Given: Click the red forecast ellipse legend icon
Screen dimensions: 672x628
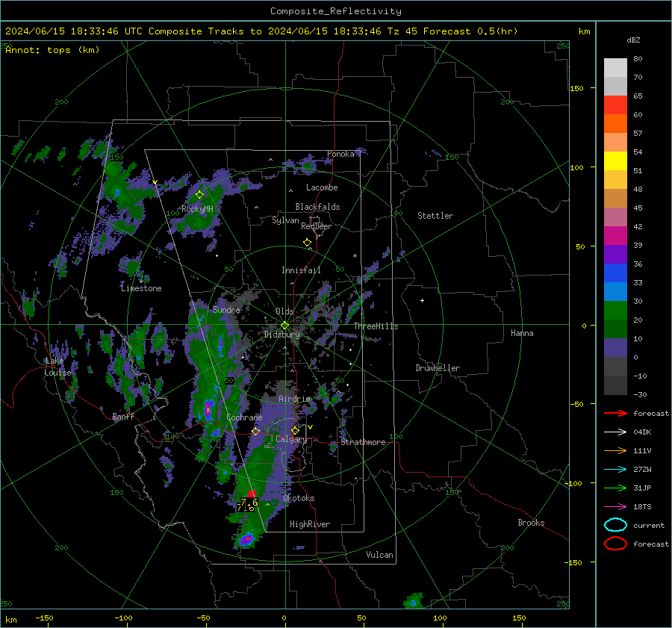Looking at the screenshot, I should pos(615,544).
